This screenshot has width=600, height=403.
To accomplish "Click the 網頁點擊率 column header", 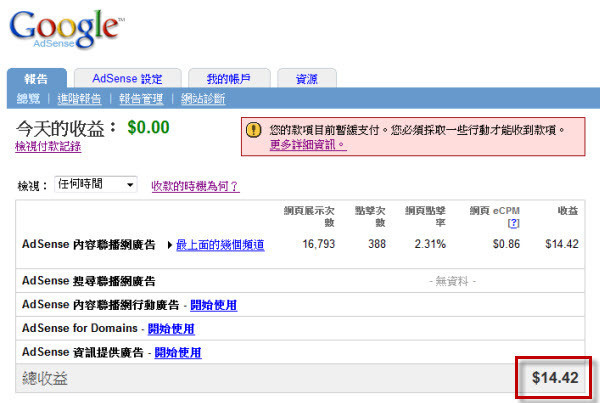I will pyautogui.click(x=426, y=217).
